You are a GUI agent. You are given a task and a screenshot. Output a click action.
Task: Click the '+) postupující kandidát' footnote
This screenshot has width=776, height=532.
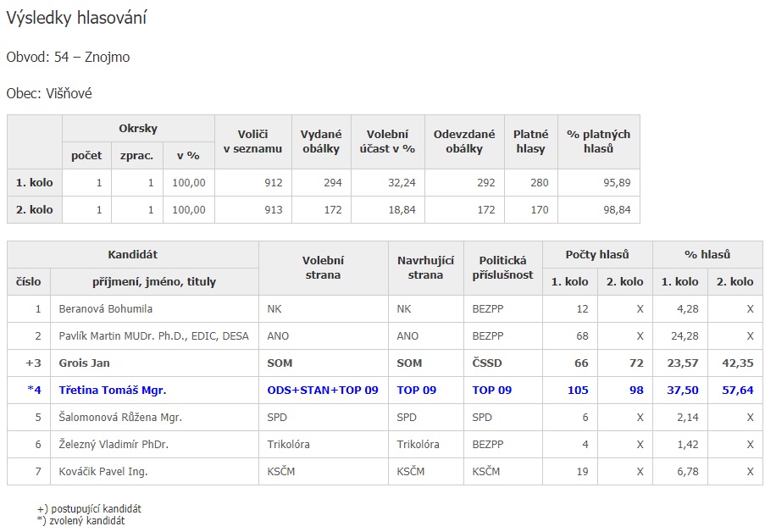89,509
